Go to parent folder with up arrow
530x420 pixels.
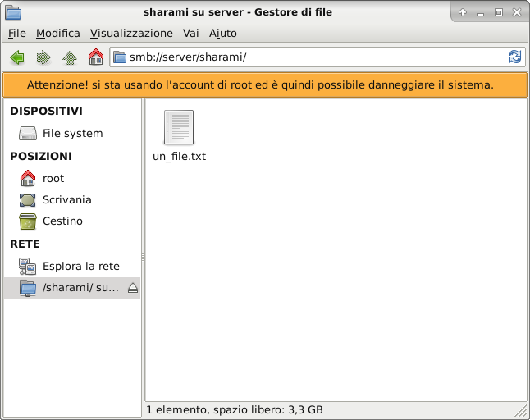(70, 57)
